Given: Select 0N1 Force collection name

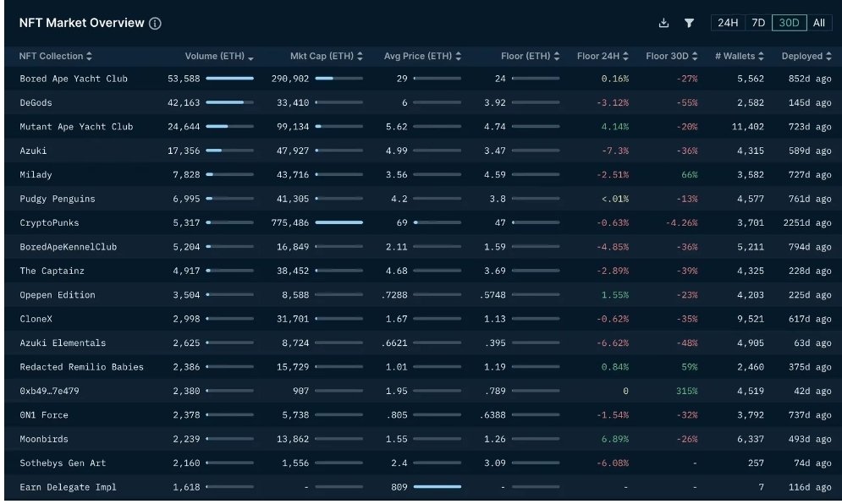Looking at the screenshot, I should (43, 415).
